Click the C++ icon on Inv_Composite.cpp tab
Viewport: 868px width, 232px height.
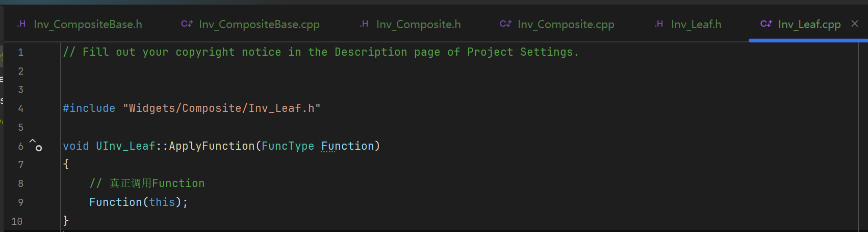pos(505,24)
